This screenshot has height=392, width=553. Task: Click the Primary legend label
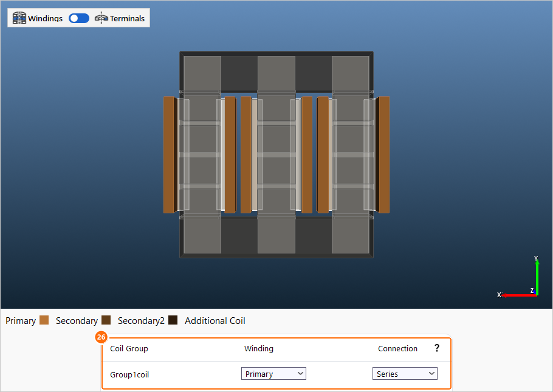tap(21, 321)
